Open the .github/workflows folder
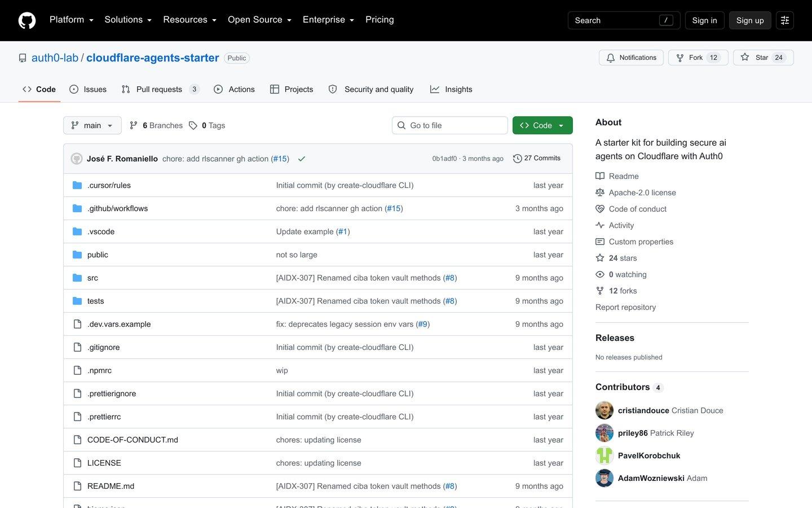 coord(117,208)
